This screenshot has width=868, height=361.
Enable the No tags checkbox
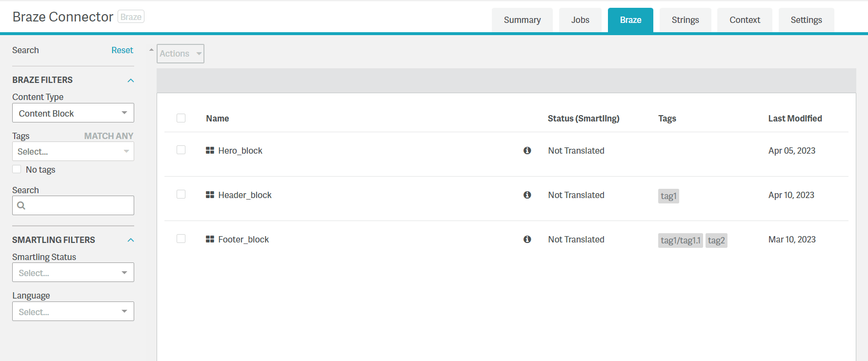17,169
